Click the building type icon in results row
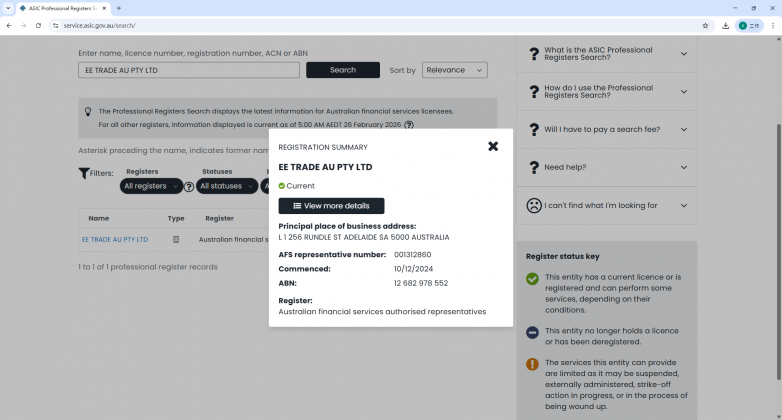The image size is (782, 420). click(x=176, y=240)
